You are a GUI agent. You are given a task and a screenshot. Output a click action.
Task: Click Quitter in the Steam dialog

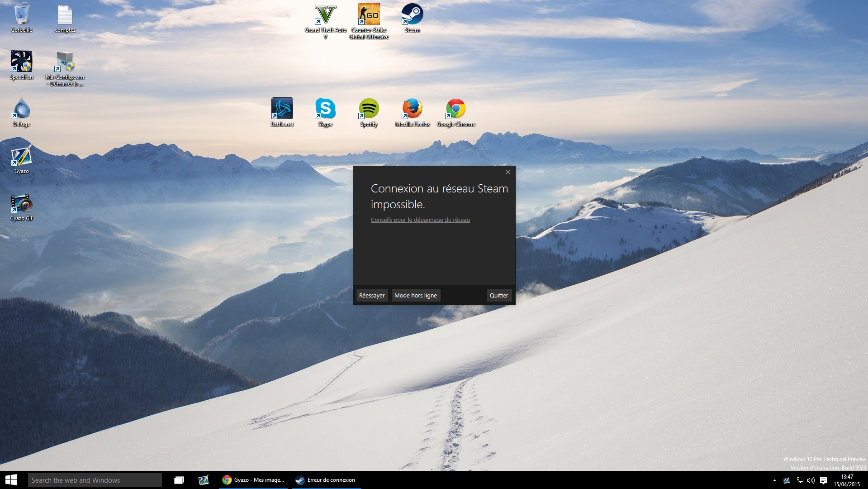[x=499, y=295]
